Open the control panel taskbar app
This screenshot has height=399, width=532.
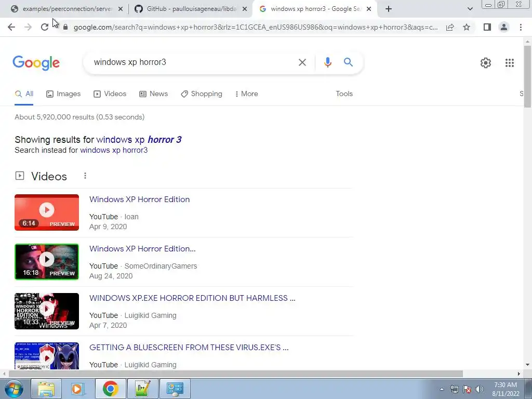point(175,389)
